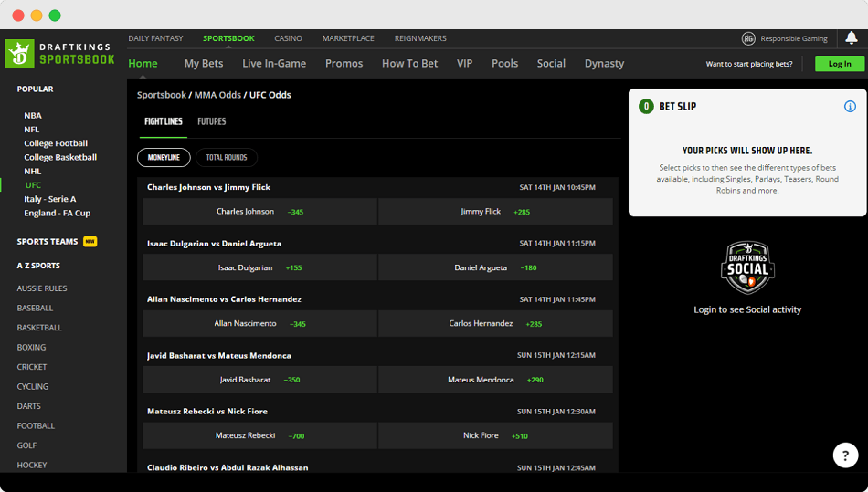The image size is (868, 492).
Task: Pick Charles Johnson at -345
Action: click(x=259, y=211)
